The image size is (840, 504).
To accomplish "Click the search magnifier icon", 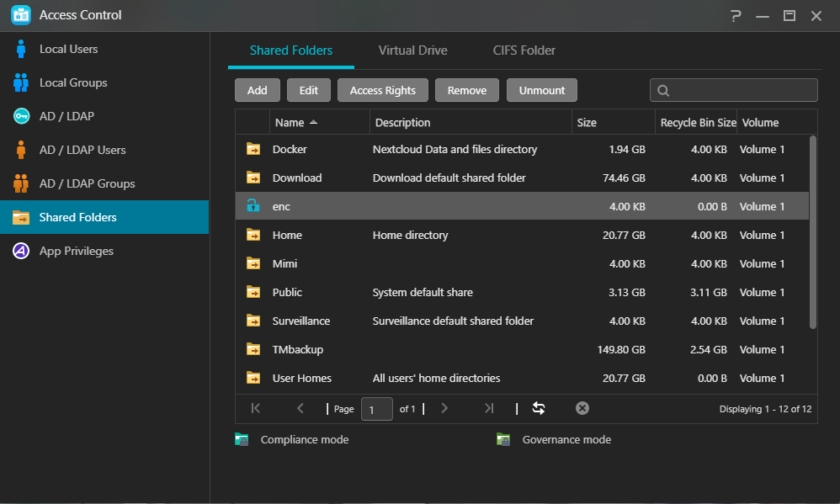I will pyautogui.click(x=663, y=91).
